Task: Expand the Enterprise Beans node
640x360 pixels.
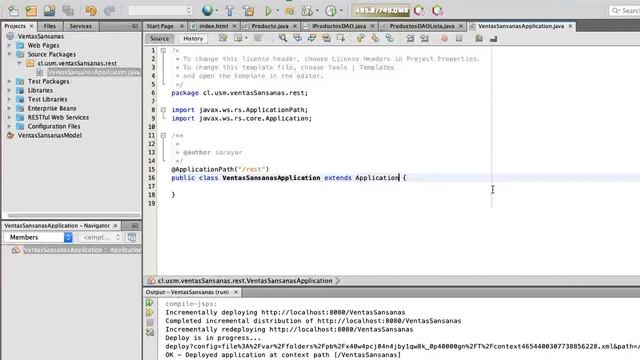Action: (9, 108)
